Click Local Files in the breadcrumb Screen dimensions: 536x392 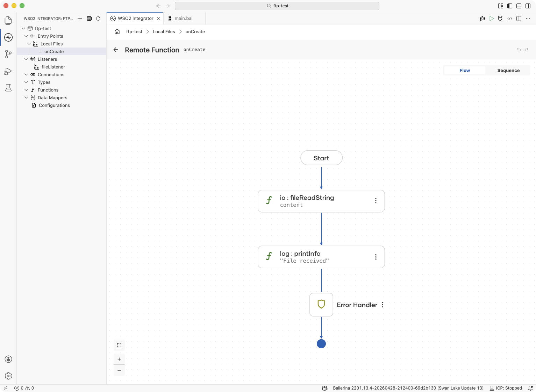(164, 31)
